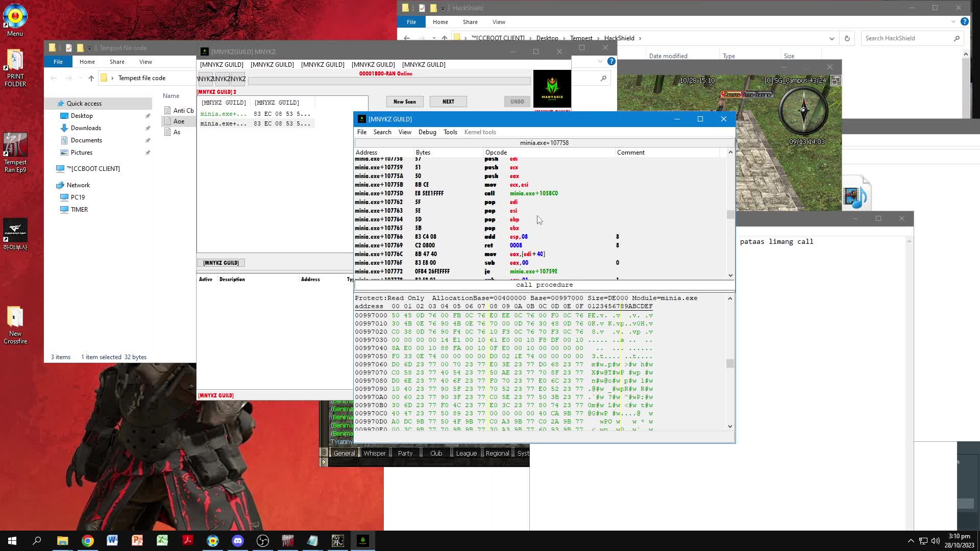Switch to the Whisper chat tab
980x551 pixels.
(374, 453)
